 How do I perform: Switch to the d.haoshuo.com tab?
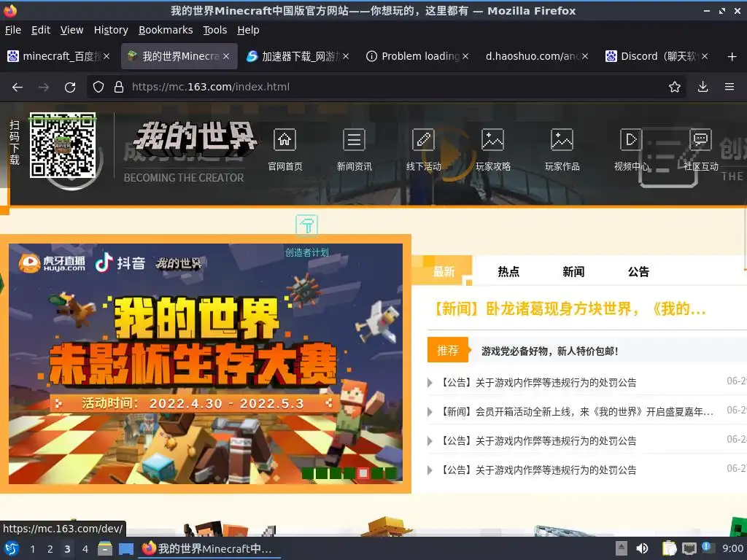pyautogui.click(x=536, y=56)
